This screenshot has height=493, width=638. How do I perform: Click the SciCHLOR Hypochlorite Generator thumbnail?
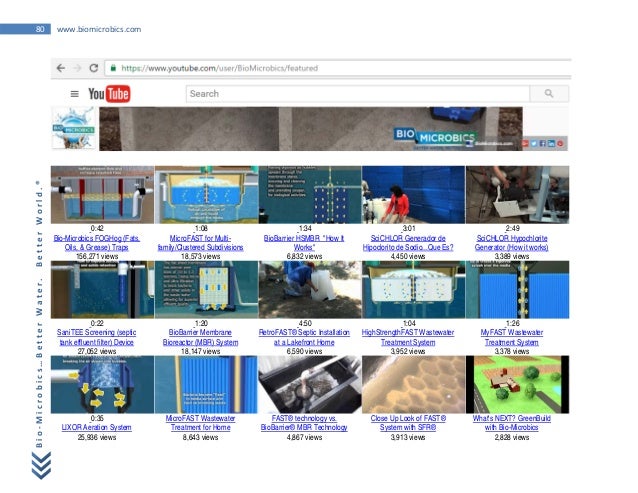coord(518,194)
